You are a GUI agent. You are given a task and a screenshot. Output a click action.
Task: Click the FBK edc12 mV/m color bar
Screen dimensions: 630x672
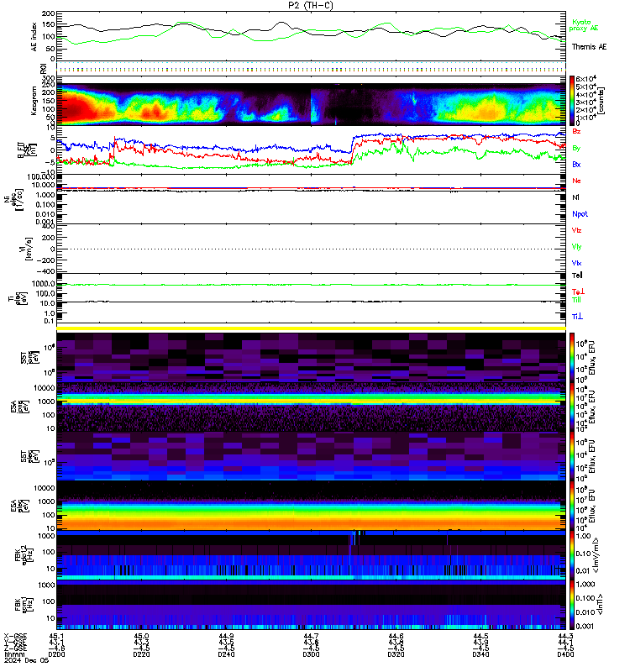point(572,555)
